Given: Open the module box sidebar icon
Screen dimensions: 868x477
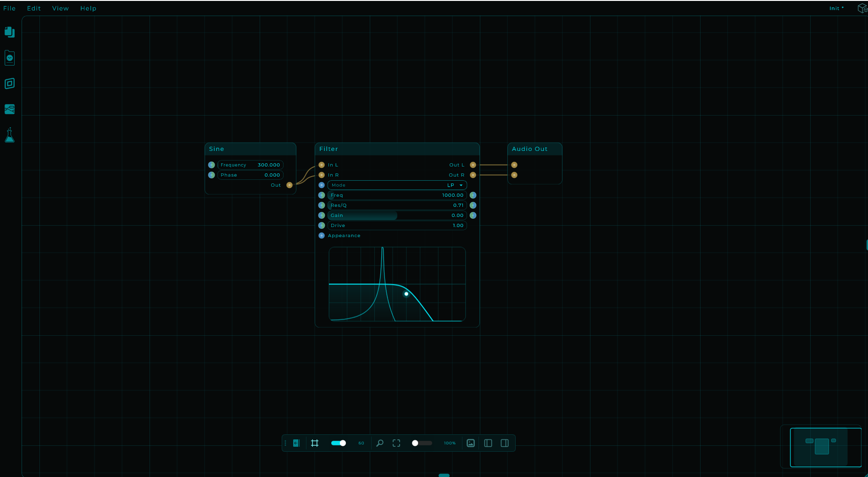Looking at the screenshot, I should point(10,83).
